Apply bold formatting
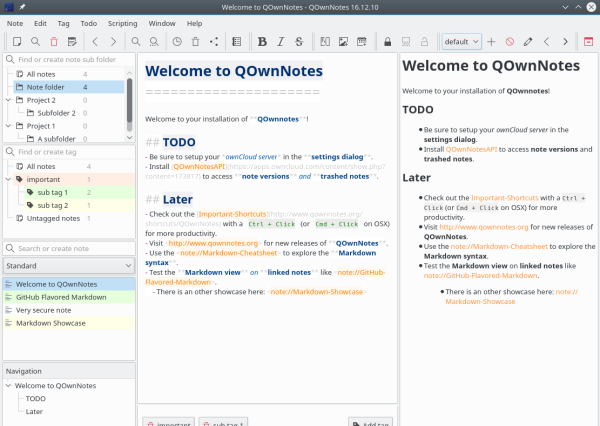 click(x=262, y=41)
